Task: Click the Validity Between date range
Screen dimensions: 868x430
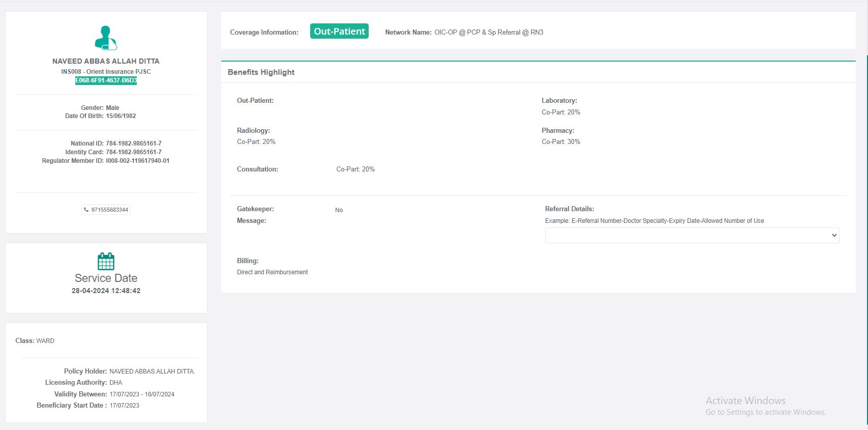Action: coord(142,394)
